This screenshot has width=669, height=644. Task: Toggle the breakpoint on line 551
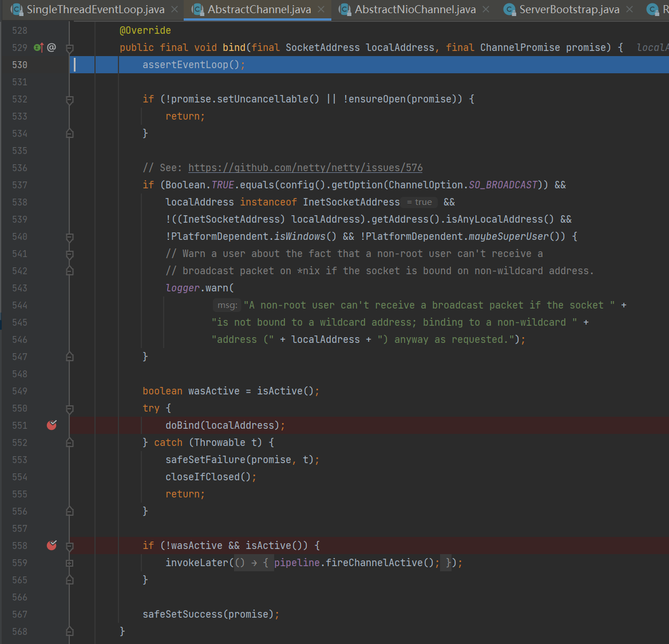point(52,425)
